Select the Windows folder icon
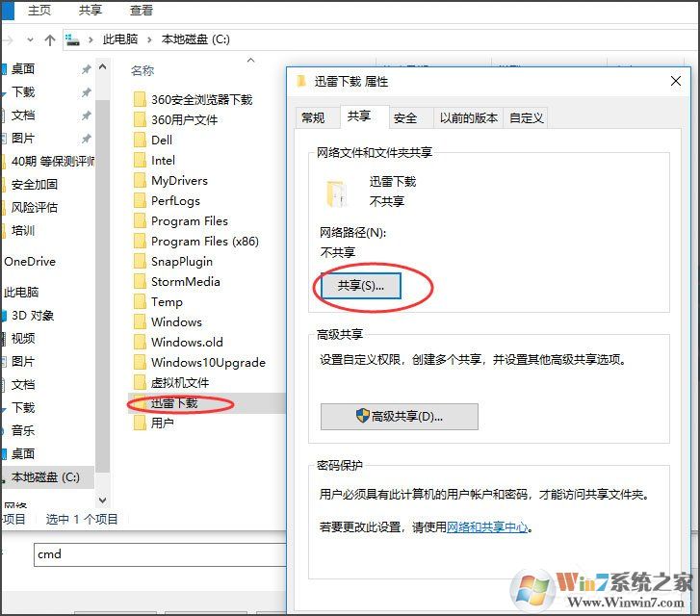Image resolution: width=700 pixels, height=616 pixels. tap(140, 321)
